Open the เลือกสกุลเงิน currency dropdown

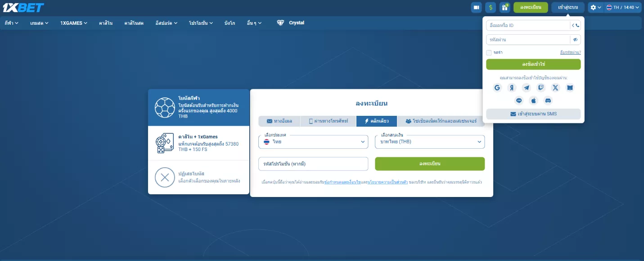[430, 142]
